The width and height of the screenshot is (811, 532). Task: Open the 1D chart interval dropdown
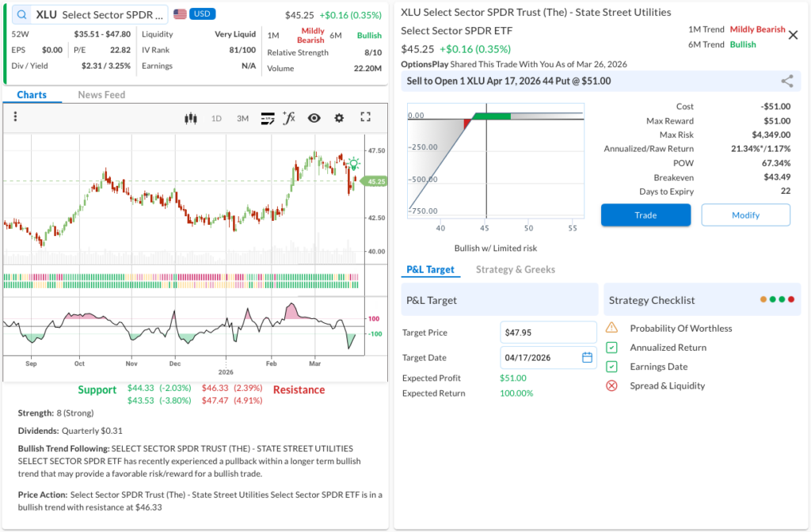216,118
